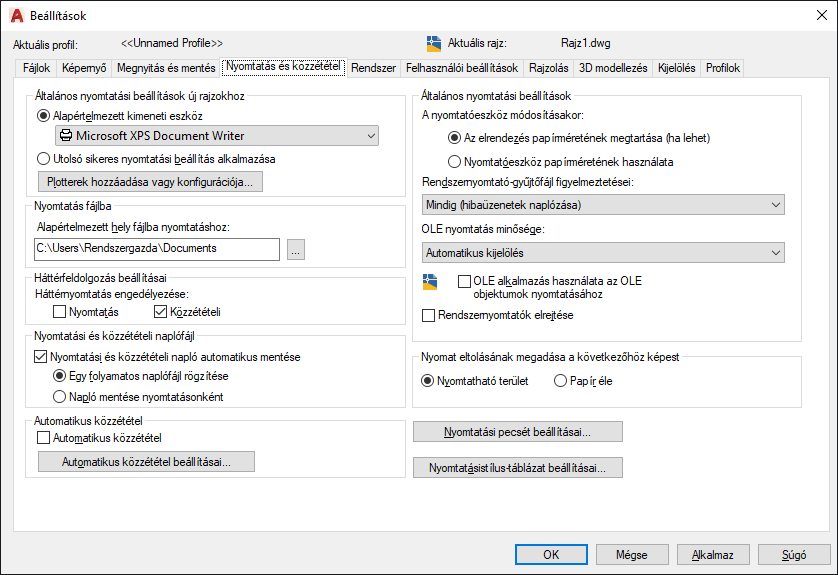Switch to the Rendszer tab
The height and width of the screenshot is (575, 838).
374,68
